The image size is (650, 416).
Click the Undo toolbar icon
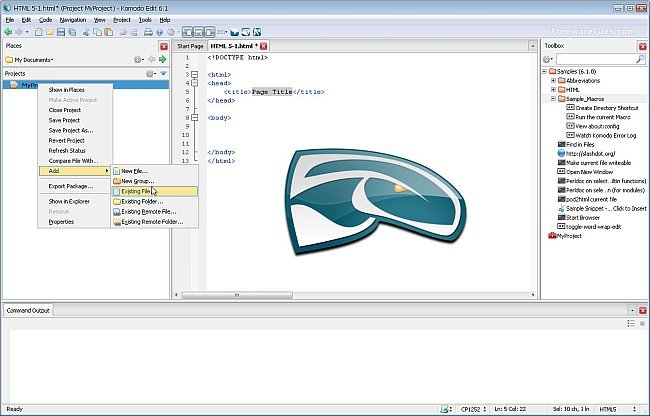pos(123,32)
